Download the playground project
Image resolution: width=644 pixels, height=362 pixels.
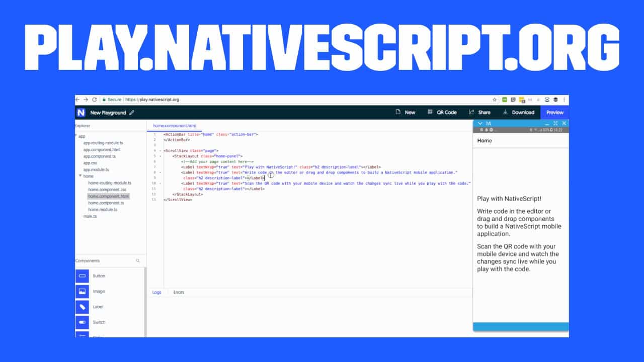(x=518, y=113)
